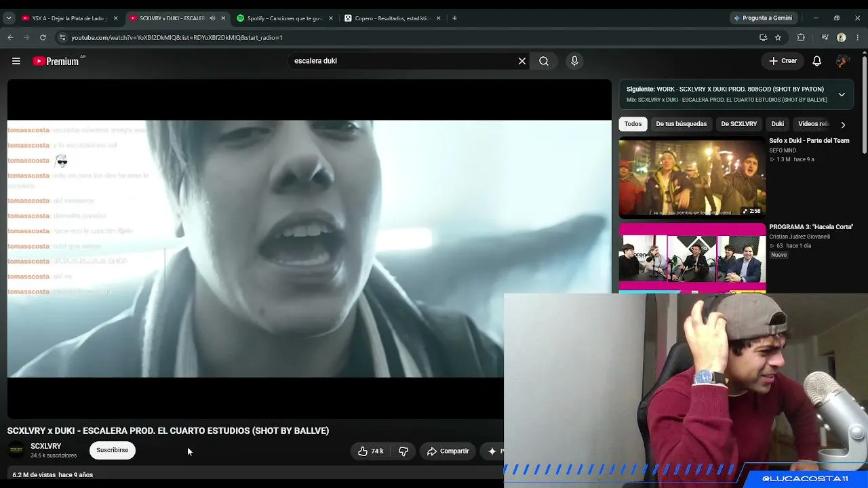Open a new browser tab
Screen dimensions: 868x488
[x=454, y=18]
